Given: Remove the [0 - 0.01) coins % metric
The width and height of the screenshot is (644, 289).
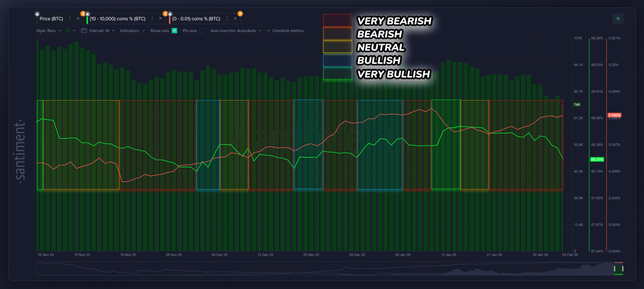Looking at the screenshot, I should pos(235,18).
